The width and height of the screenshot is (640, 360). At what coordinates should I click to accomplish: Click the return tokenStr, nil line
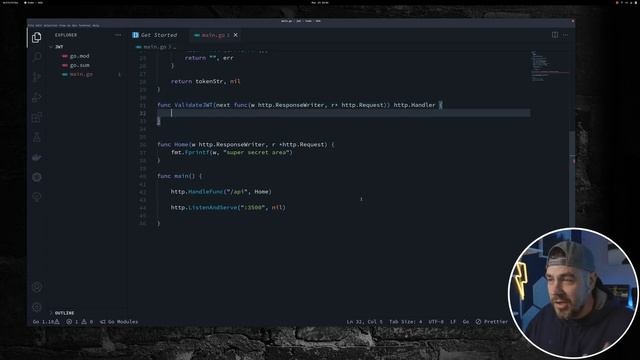pyautogui.click(x=205, y=81)
